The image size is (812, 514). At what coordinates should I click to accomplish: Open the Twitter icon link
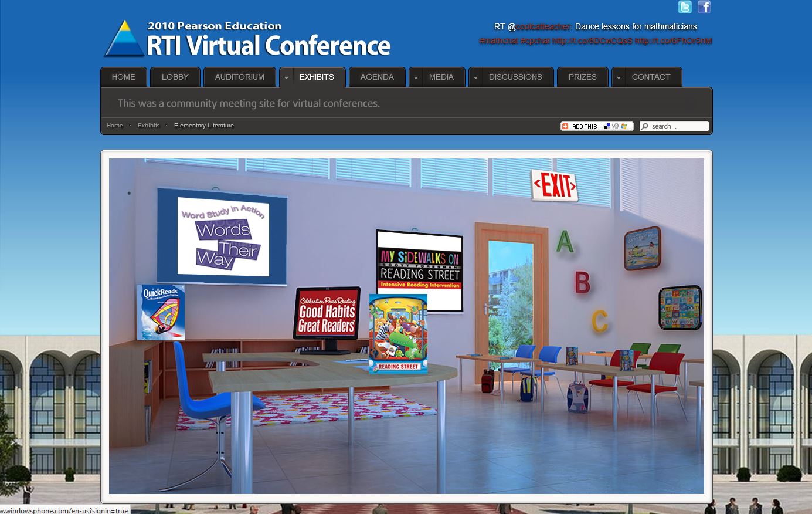[x=685, y=7]
